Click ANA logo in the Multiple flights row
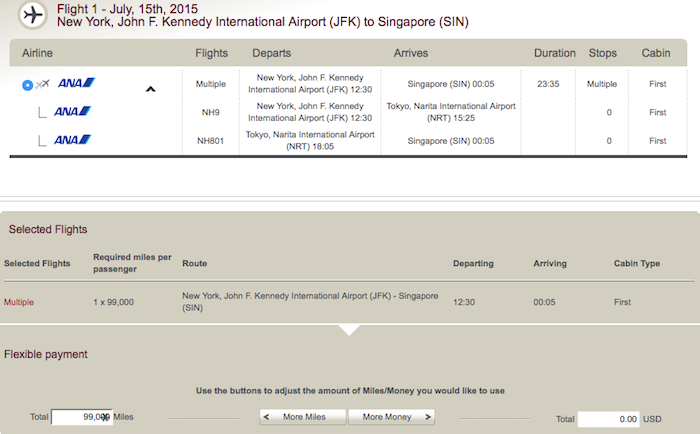 [x=77, y=83]
